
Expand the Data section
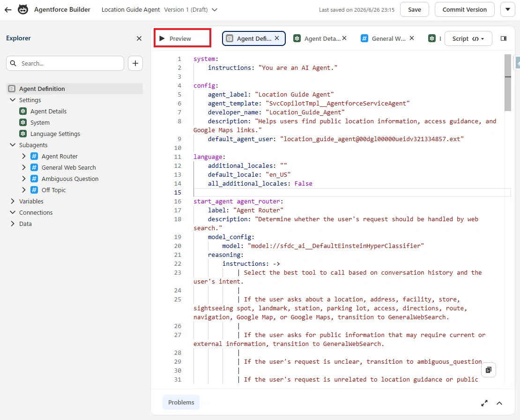[13, 224]
